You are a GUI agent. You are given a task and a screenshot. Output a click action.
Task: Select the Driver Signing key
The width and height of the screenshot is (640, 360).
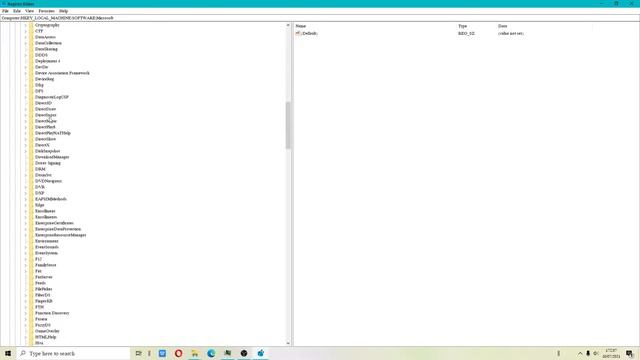coord(48,163)
